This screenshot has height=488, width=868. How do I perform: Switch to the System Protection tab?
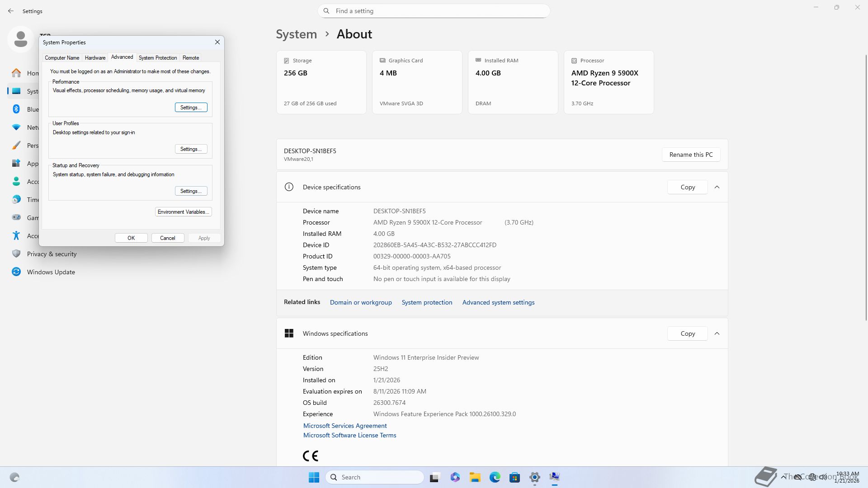(158, 58)
